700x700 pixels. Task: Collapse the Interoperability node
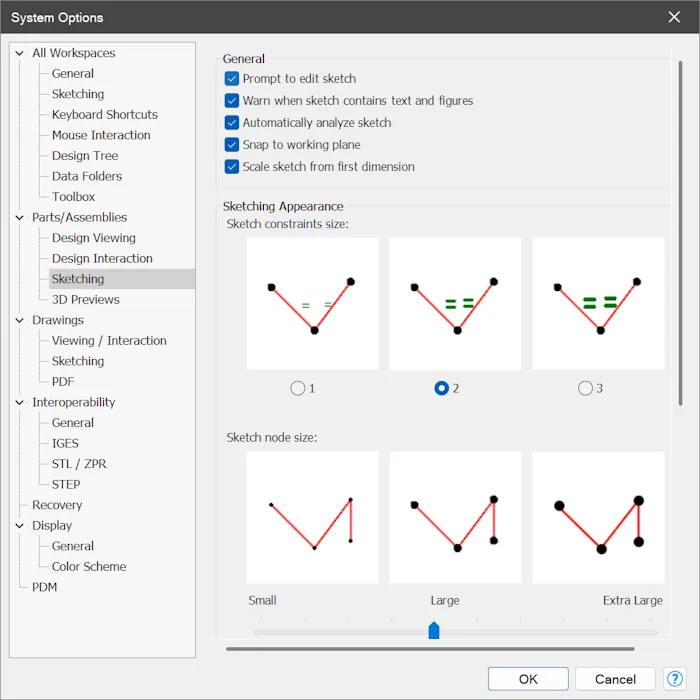19,402
